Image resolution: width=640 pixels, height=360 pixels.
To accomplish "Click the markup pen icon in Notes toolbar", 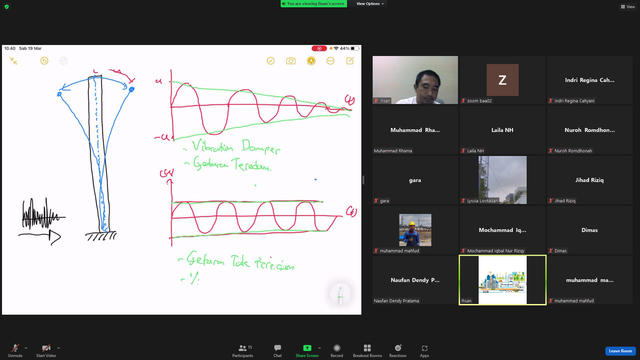I will click(311, 61).
